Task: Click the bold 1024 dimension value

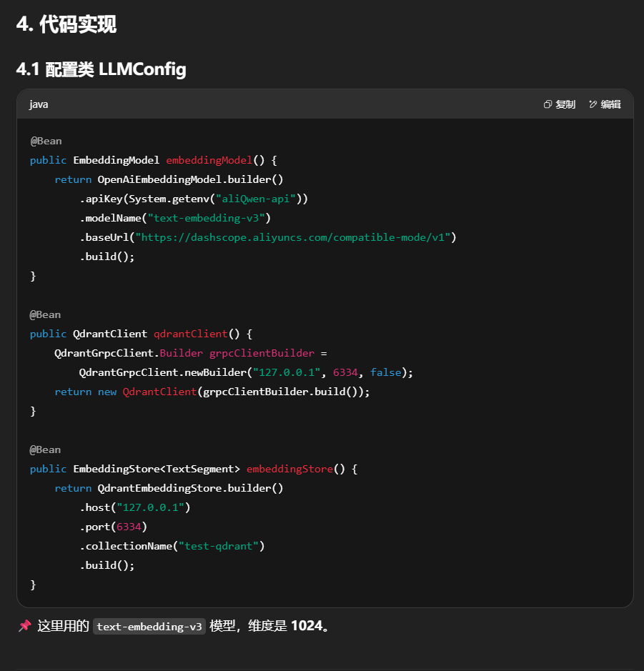Action: [x=306, y=626]
